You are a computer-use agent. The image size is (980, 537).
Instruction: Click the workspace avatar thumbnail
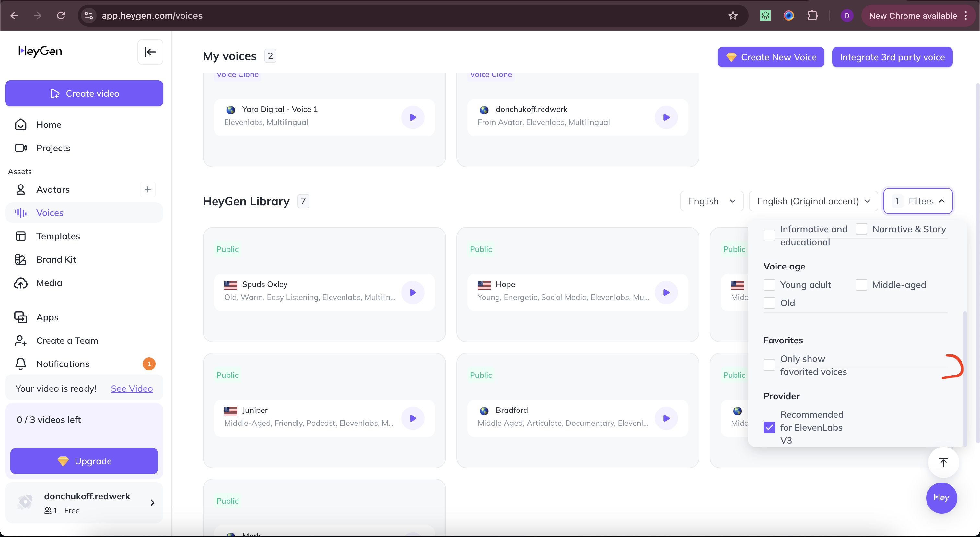click(x=25, y=502)
